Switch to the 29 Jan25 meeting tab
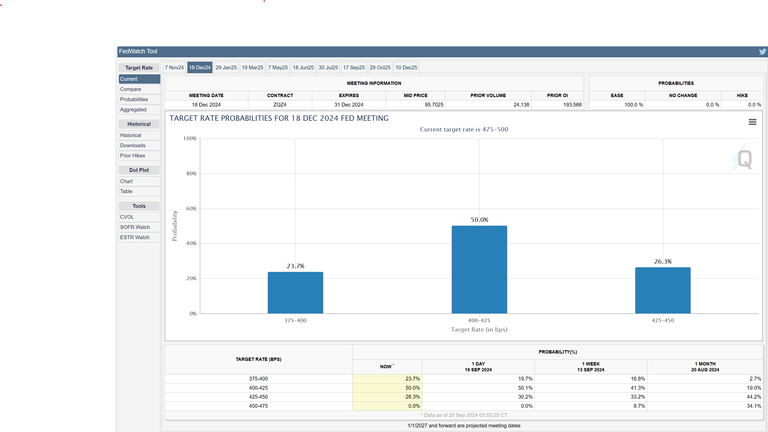Viewport: 768px width, 432px height. click(x=226, y=67)
